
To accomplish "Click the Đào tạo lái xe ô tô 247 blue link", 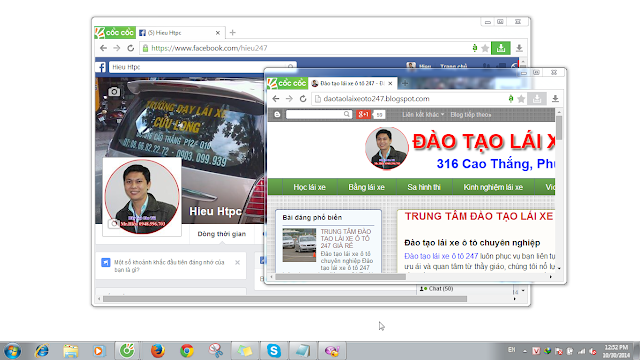I will (441, 256).
